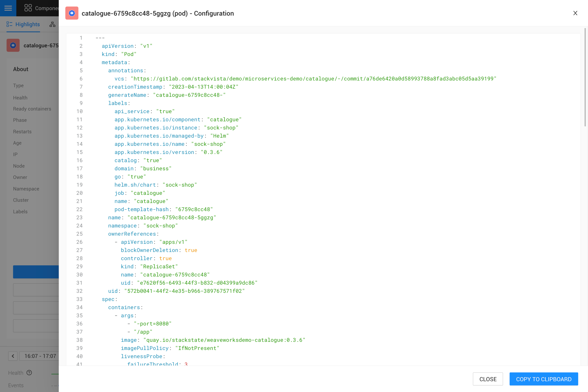The height and width of the screenshot is (392, 588).
Task: Click the blue action button in left panel
Action: [x=36, y=272]
